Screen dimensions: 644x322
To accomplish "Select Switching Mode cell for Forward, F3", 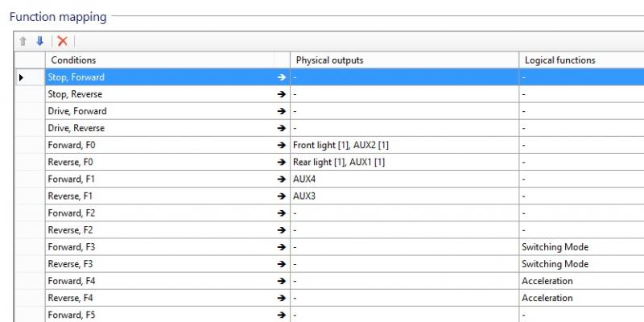I will tap(581, 247).
